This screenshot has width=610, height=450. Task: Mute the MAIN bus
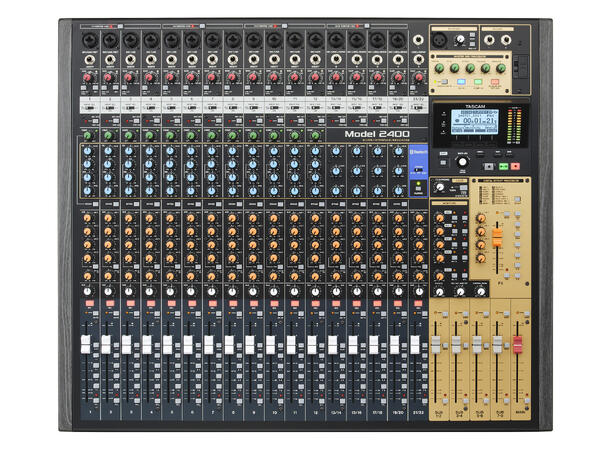click(x=527, y=313)
